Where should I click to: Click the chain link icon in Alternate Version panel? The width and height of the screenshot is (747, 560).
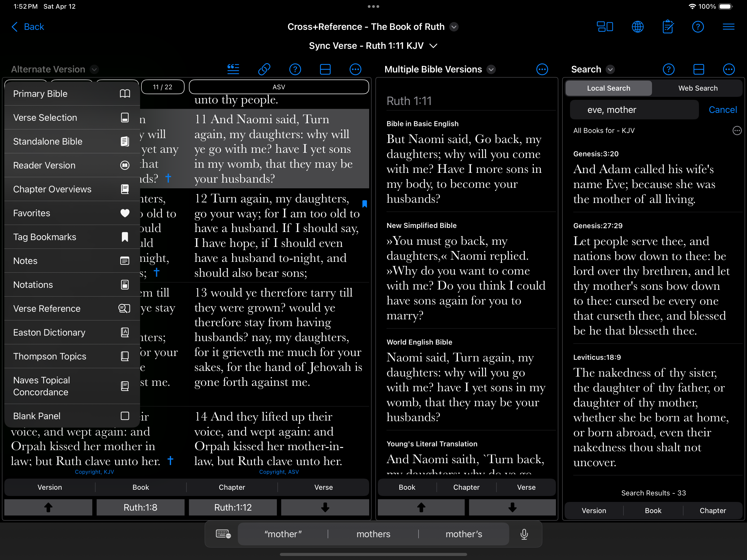coord(264,69)
